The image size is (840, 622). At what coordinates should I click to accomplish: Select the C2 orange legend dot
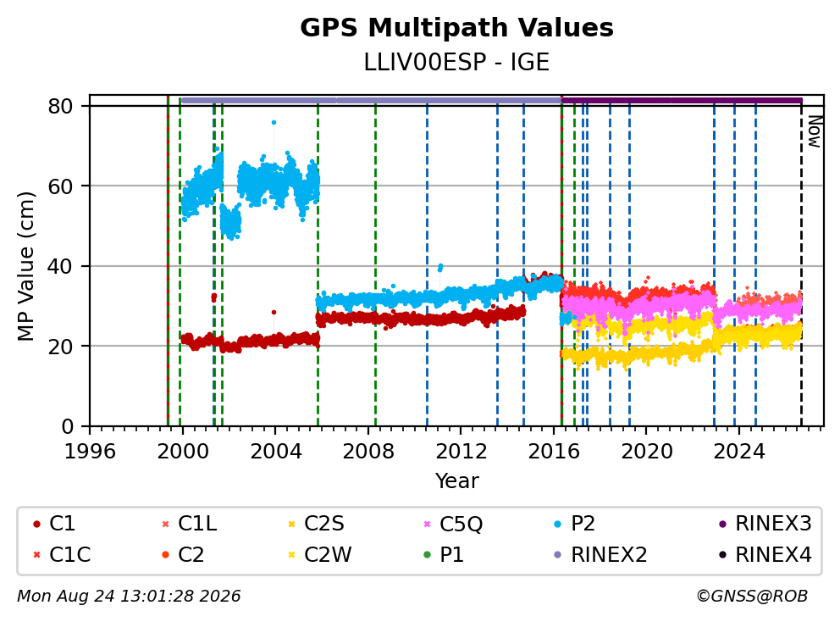click(x=165, y=554)
